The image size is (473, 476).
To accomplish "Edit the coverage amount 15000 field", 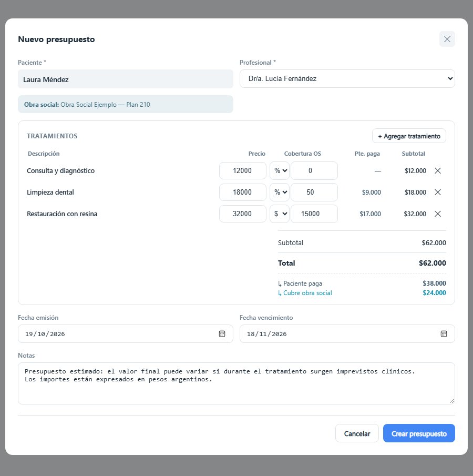I will pos(314,214).
